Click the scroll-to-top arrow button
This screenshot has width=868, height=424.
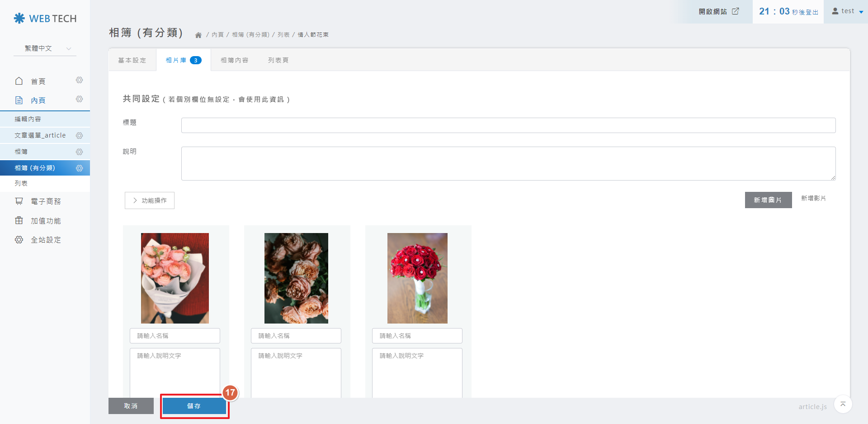[x=843, y=404]
